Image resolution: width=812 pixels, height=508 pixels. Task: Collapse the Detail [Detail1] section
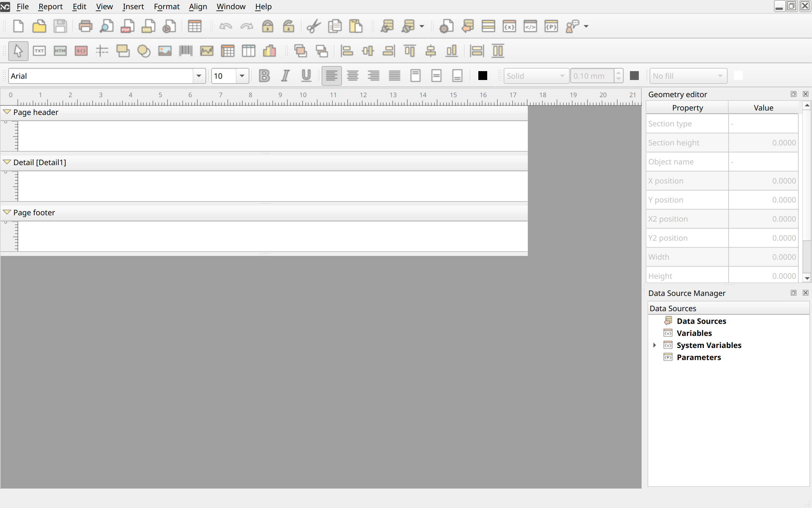[x=7, y=162]
